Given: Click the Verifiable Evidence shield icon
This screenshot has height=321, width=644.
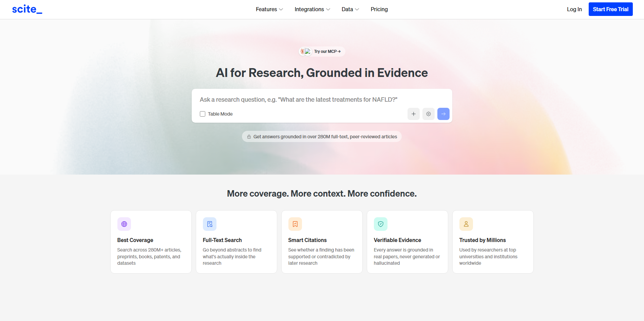Looking at the screenshot, I should [x=381, y=224].
